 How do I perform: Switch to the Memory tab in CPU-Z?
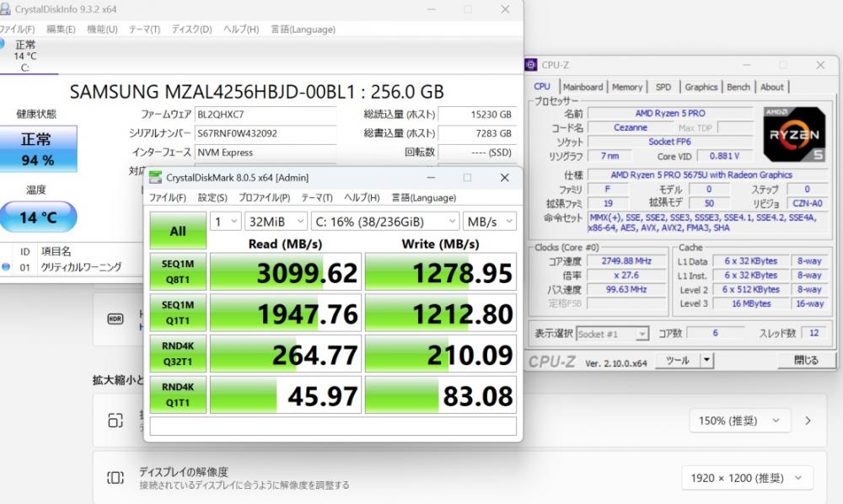tap(627, 87)
